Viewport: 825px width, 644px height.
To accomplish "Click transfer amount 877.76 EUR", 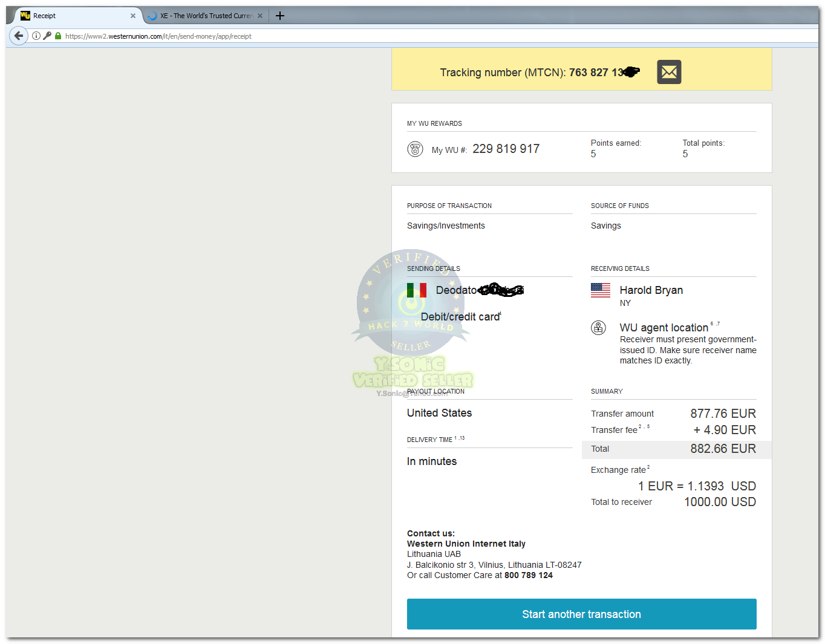I will point(723,414).
